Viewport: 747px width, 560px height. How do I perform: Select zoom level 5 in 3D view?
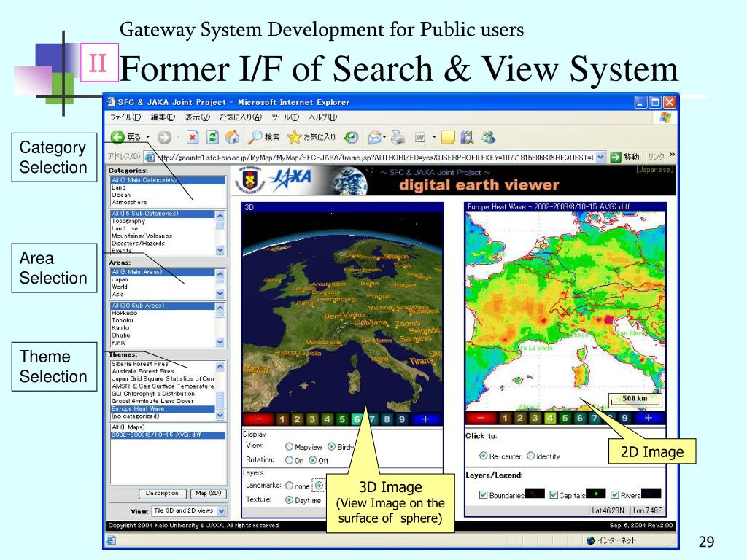[x=341, y=419]
